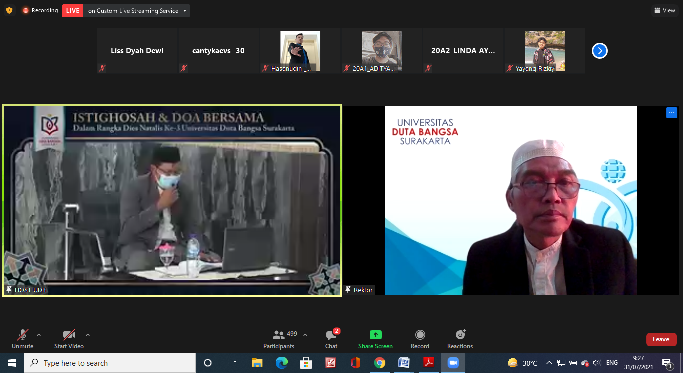Click the red Leave button
This screenshot has width=684, height=373.
pos(661,339)
